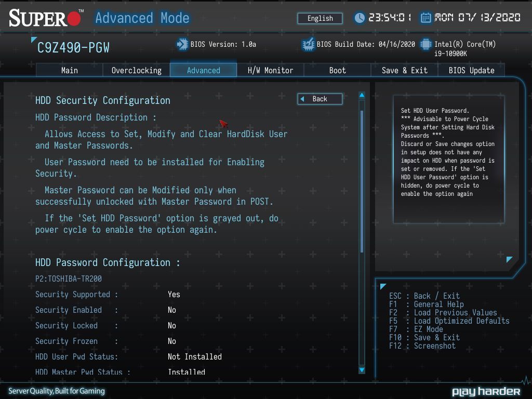532x399 pixels.
Task: Click the CPU processor icon
Action: tap(426, 45)
